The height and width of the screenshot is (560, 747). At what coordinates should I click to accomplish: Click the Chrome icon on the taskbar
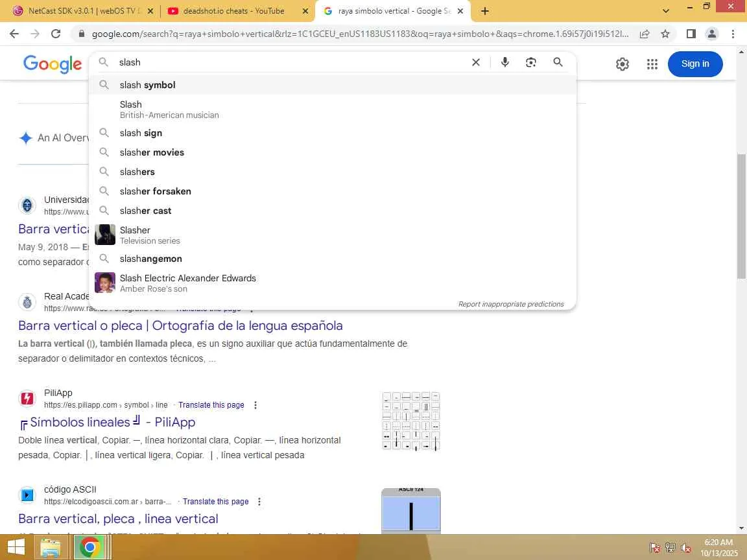tap(89, 548)
